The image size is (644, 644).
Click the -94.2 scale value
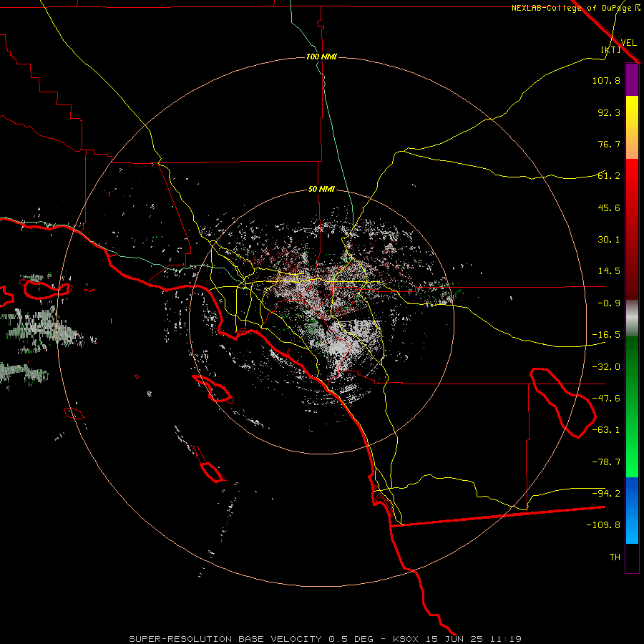point(606,494)
